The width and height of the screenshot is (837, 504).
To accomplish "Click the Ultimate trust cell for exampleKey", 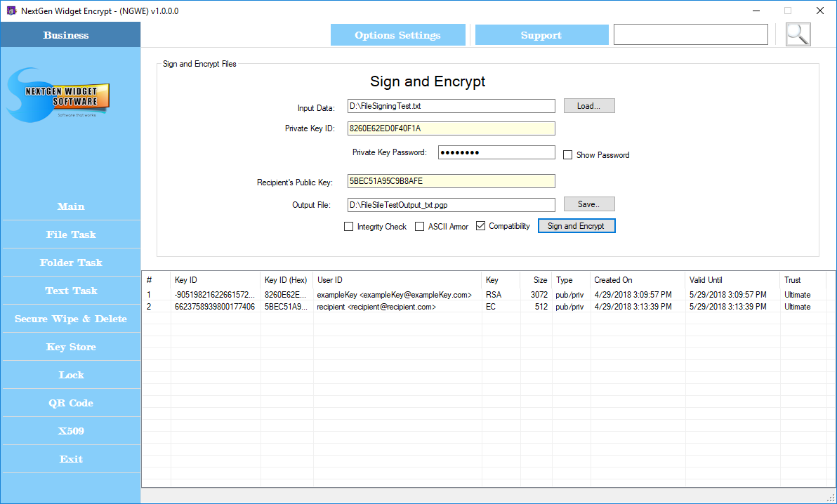I will (x=798, y=295).
